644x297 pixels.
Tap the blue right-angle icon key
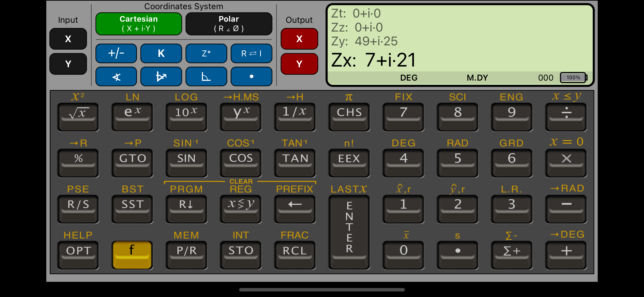(206, 76)
